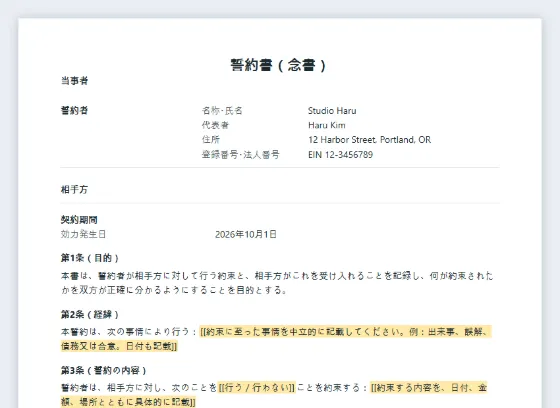Click the document title 誓約書（念書）
Viewport: 560px width, 408px height.
point(278,65)
